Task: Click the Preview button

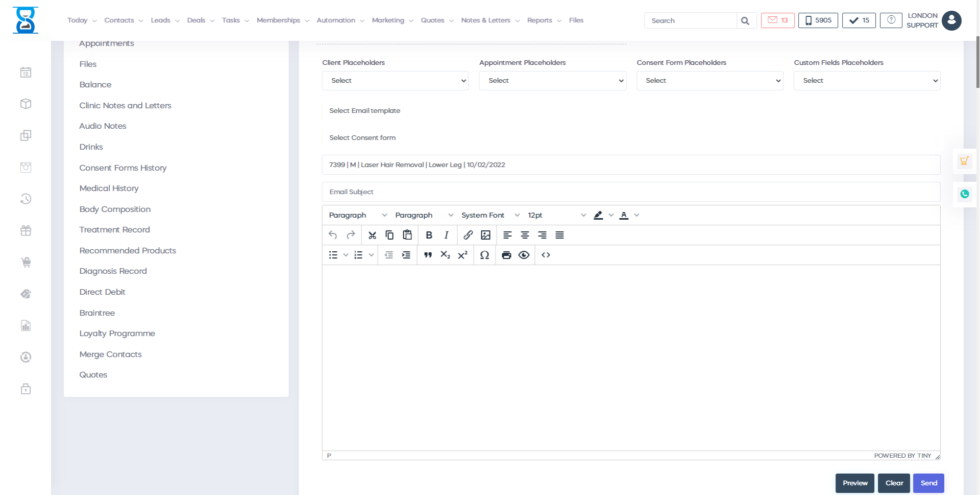Action: 854,483
